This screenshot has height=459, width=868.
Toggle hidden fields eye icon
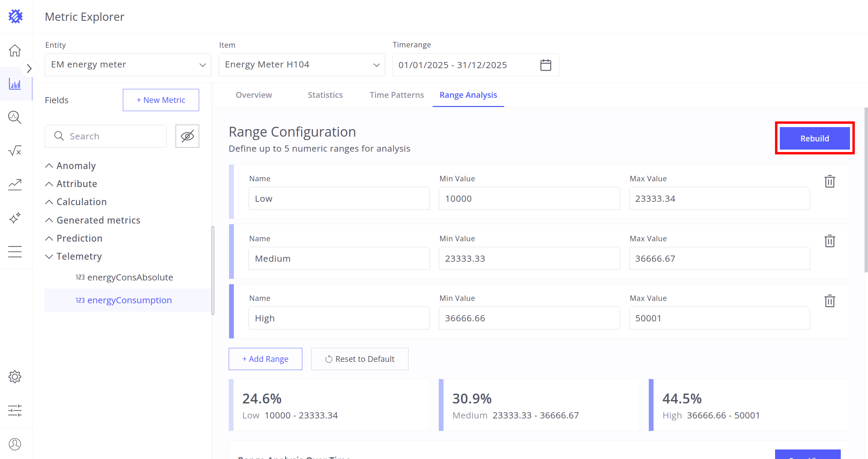(187, 136)
